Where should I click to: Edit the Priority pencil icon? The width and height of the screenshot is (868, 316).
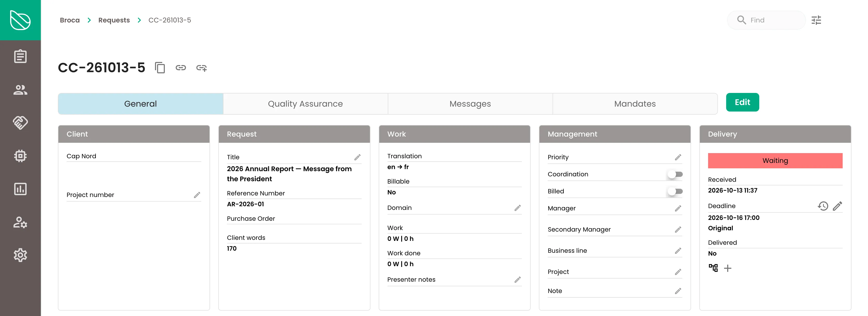pyautogui.click(x=678, y=157)
